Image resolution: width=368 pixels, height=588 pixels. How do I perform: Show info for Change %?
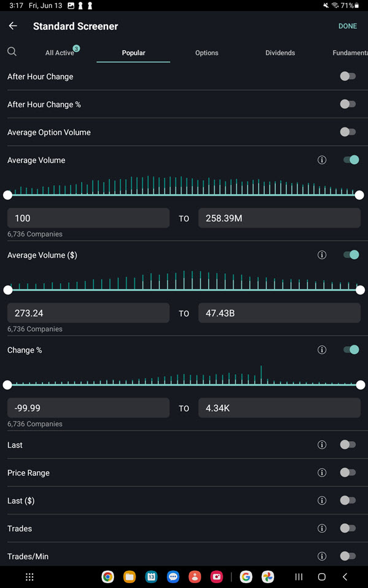pos(322,350)
